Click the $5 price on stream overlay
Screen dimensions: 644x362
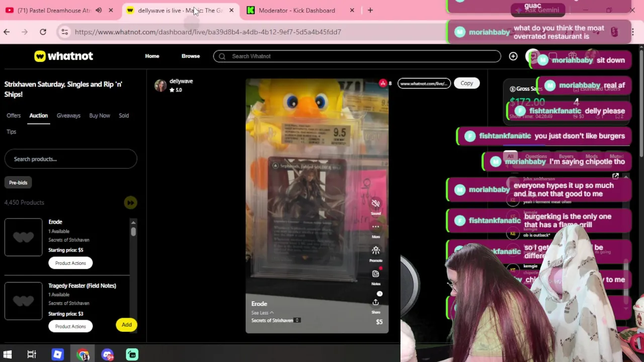coord(379,322)
